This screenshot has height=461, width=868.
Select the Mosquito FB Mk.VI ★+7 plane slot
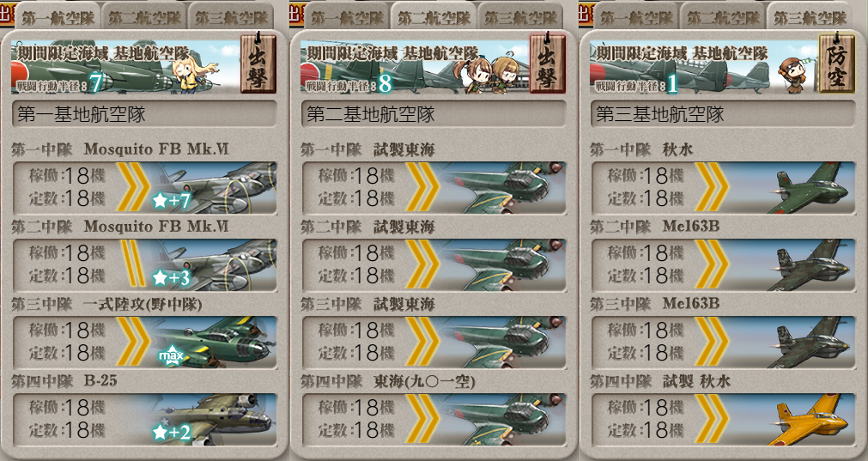click(144, 188)
